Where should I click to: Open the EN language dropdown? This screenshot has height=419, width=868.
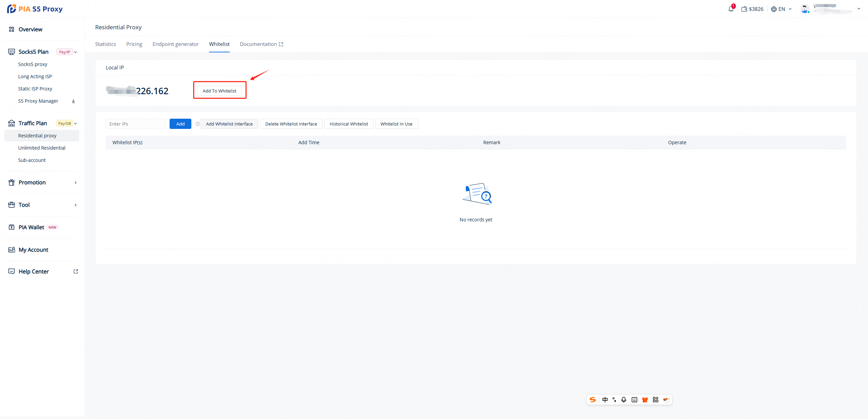tap(781, 9)
